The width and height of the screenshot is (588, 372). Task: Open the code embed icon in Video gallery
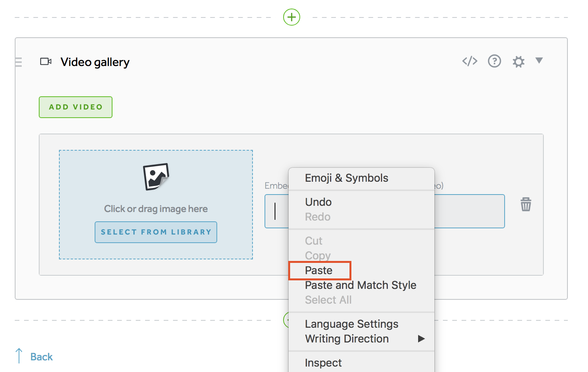[x=469, y=61]
